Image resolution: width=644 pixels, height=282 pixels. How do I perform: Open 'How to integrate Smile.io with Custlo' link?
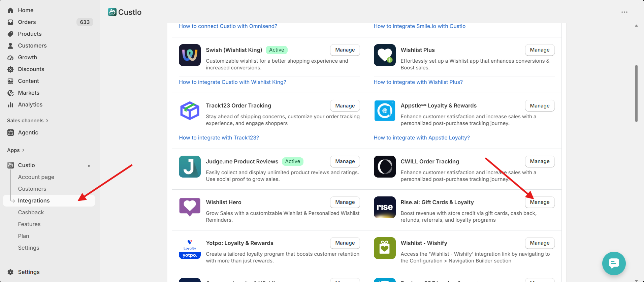click(x=420, y=26)
